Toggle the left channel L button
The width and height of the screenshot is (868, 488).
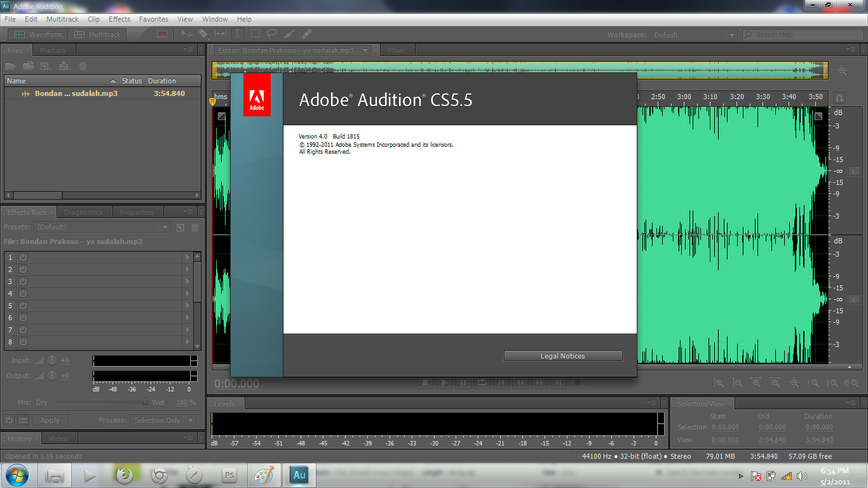tap(854, 172)
